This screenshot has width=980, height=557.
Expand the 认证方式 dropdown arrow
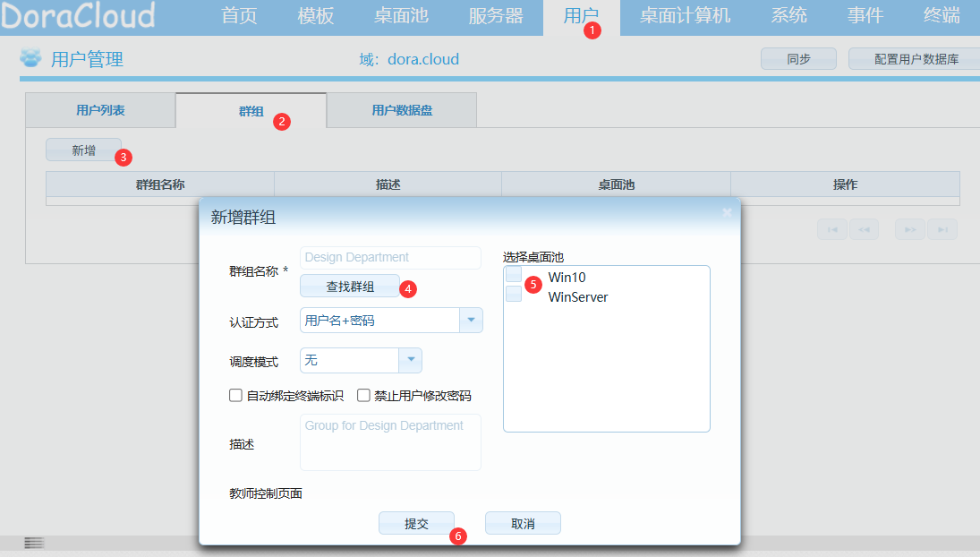(x=471, y=321)
